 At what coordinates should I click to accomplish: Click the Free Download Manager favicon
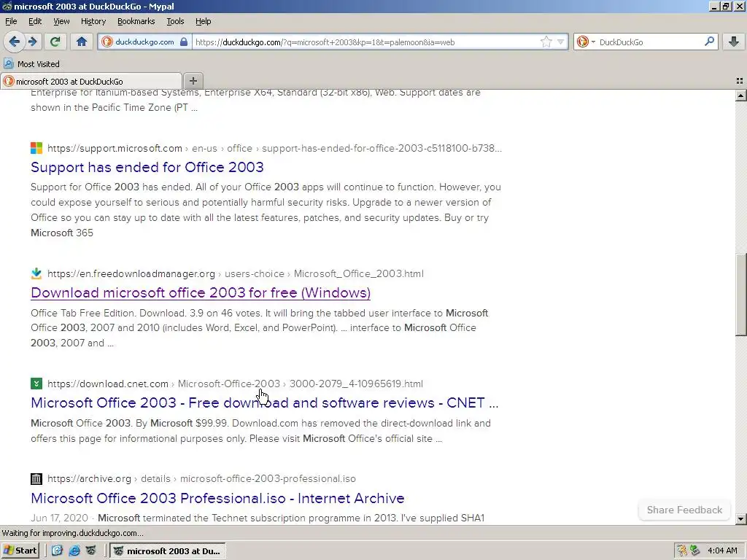[x=36, y=273]
